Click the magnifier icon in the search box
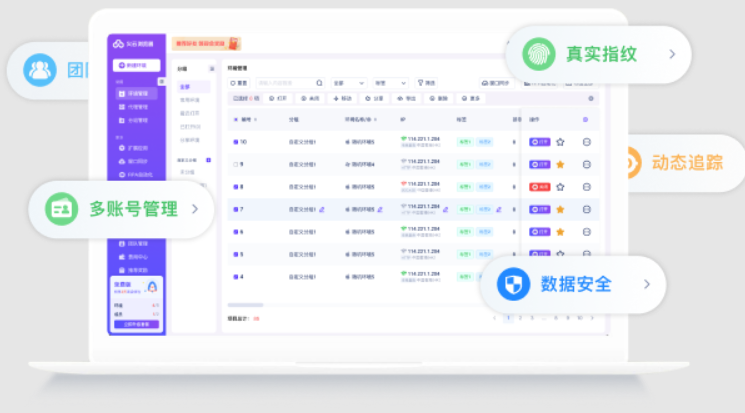 319,83
